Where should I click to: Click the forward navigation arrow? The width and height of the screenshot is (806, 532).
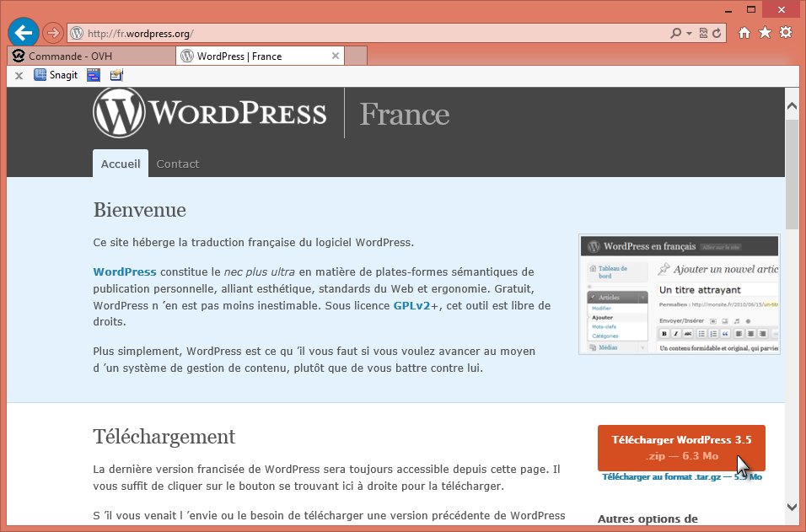52,33
